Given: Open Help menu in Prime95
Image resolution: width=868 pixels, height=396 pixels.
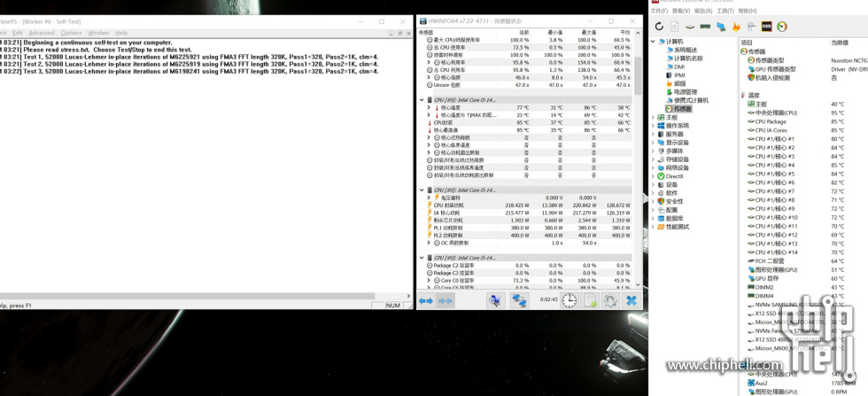Looking at the screenshot, I should 121,34.
